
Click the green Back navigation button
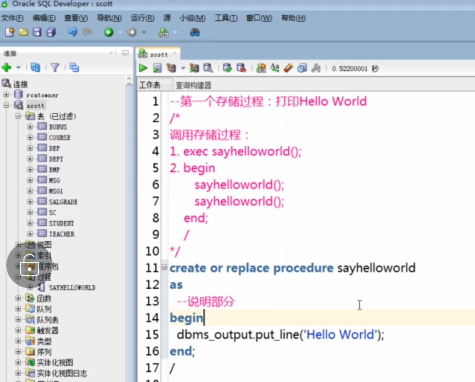pyautogui.click(x=109, y=32)
